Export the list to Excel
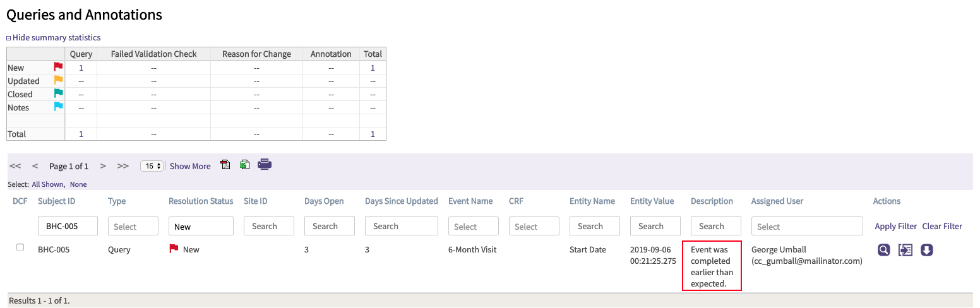 coord(244,165)
